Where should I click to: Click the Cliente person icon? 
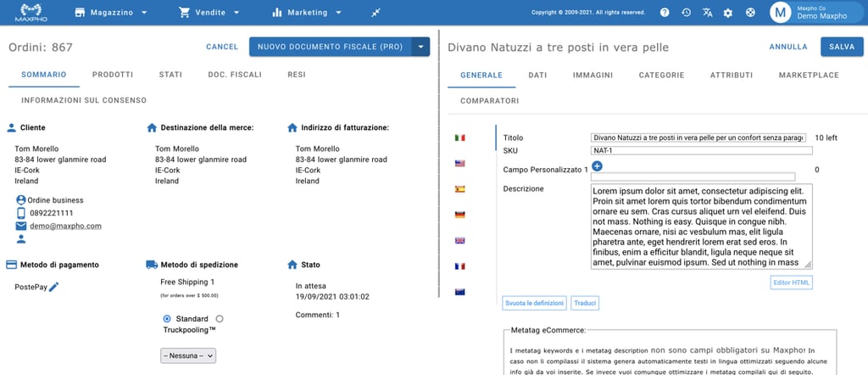(11, 127)
